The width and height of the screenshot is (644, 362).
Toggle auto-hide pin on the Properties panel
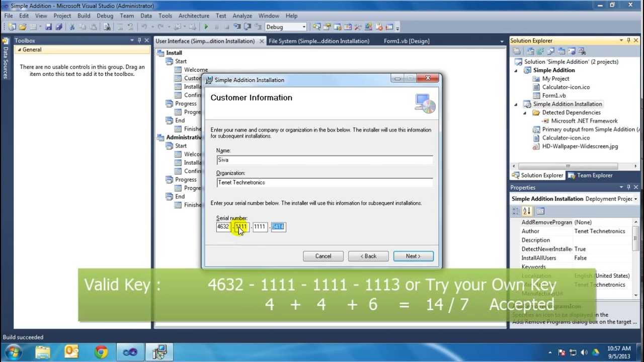(628, 188)
